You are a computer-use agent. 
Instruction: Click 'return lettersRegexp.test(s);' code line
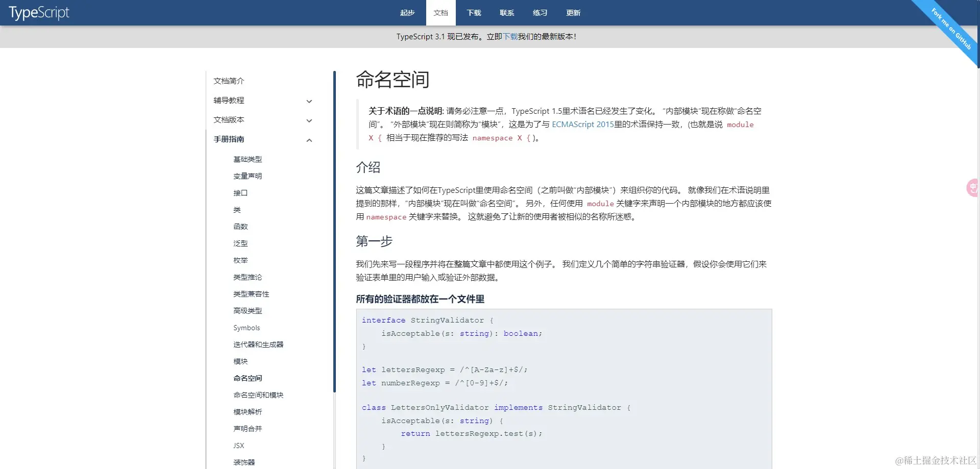click(x=472, y=434)
